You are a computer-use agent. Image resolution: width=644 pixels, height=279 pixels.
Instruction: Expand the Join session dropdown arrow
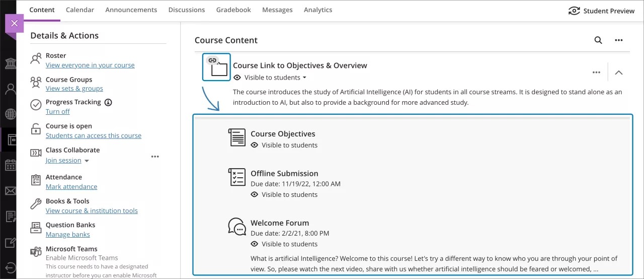87,161
